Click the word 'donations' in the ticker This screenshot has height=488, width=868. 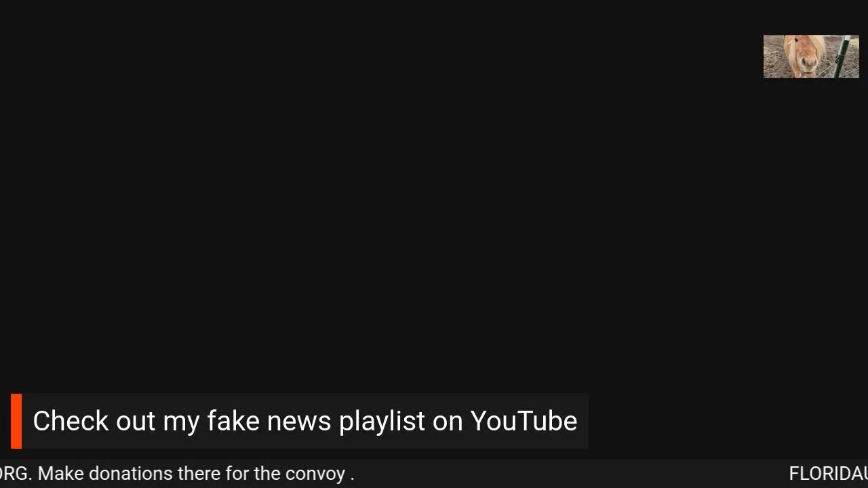point(121,473)
